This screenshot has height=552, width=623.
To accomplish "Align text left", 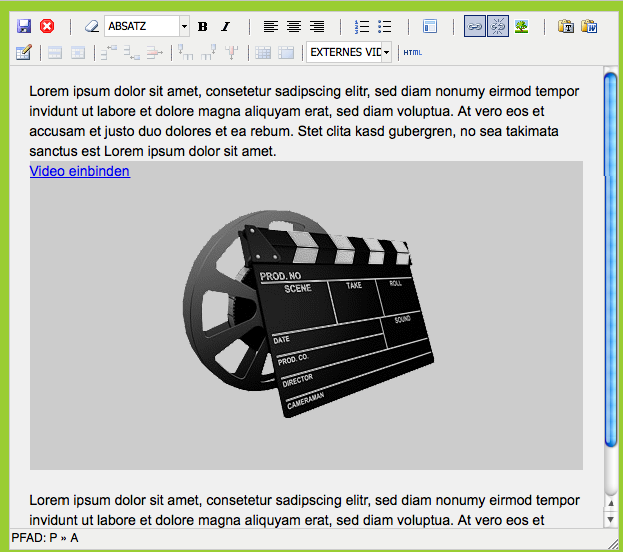I will [x=271, y=27].
